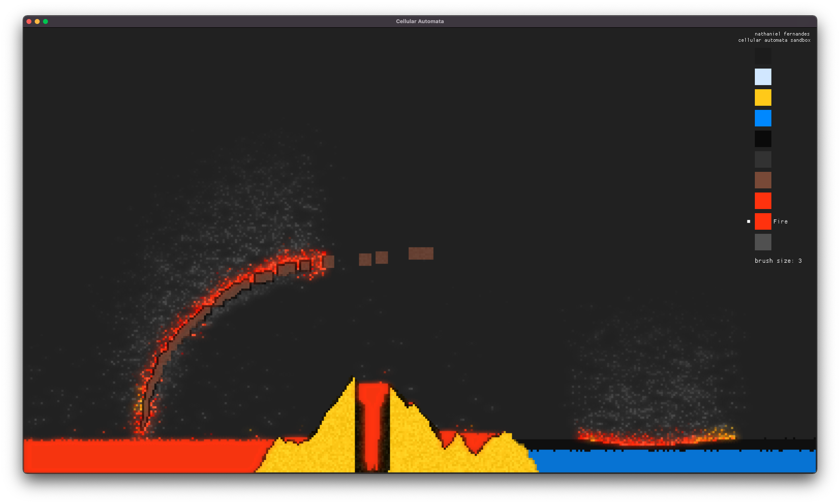Viewport: 840px width, 504px height.
Task: Pick the dark charcoal swatch above brown
Action: point(763,159)
